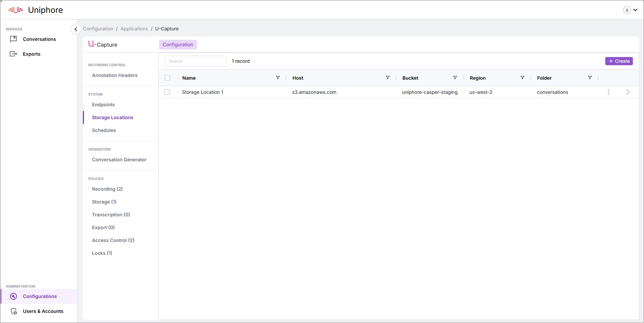Open Bucket column filter
This screenshot has width=644, height=323.
coord(455,78)
